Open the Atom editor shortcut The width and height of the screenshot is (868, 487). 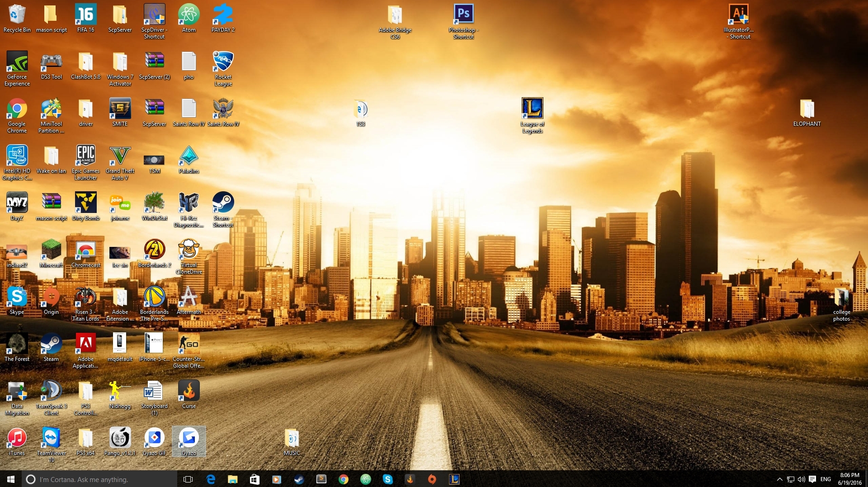pos(189,19)
